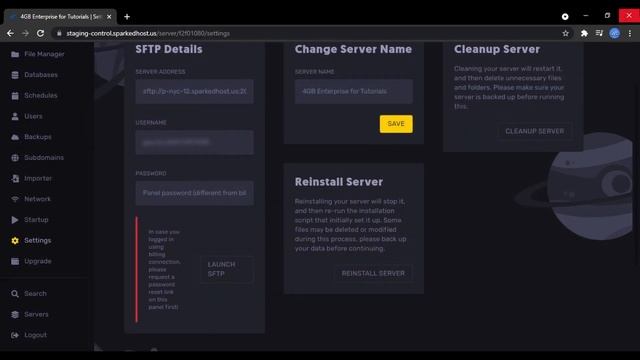640x360 pixels.
Task: Click the SFTP password field
Action: click(194, 193)
